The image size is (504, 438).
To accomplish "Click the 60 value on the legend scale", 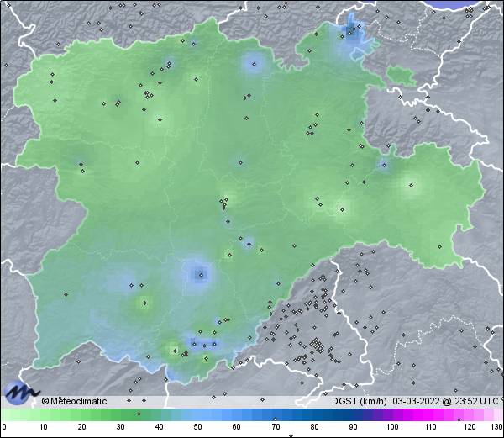I will pyautogui.click(x=237, y=427).
